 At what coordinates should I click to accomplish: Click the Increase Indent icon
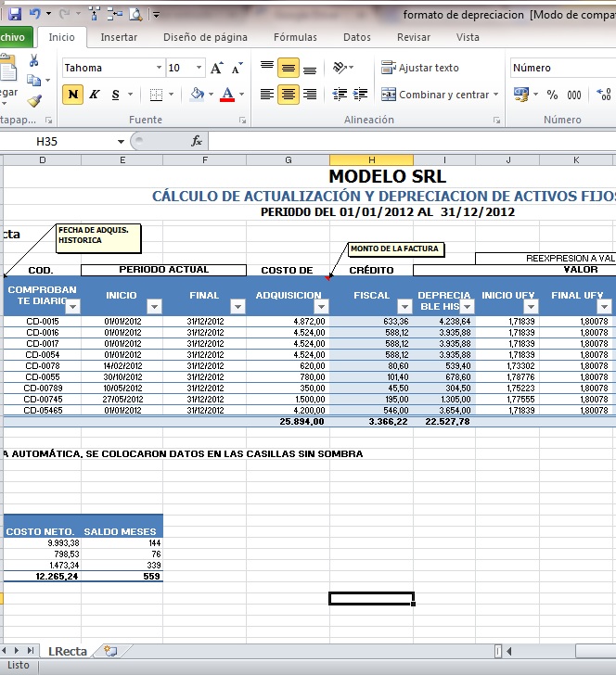click(360, 95)
